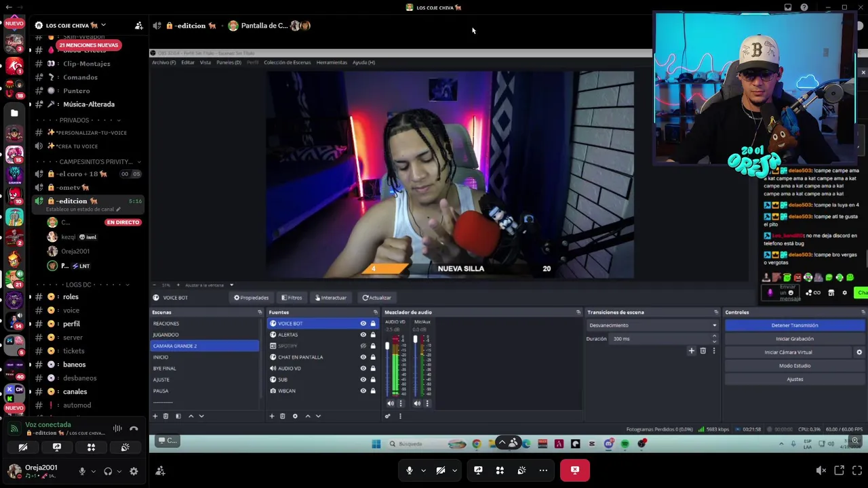Viewport: 868px width, 488px height.
Task: Click the red disconnect call button
Action: coord(574,470)
